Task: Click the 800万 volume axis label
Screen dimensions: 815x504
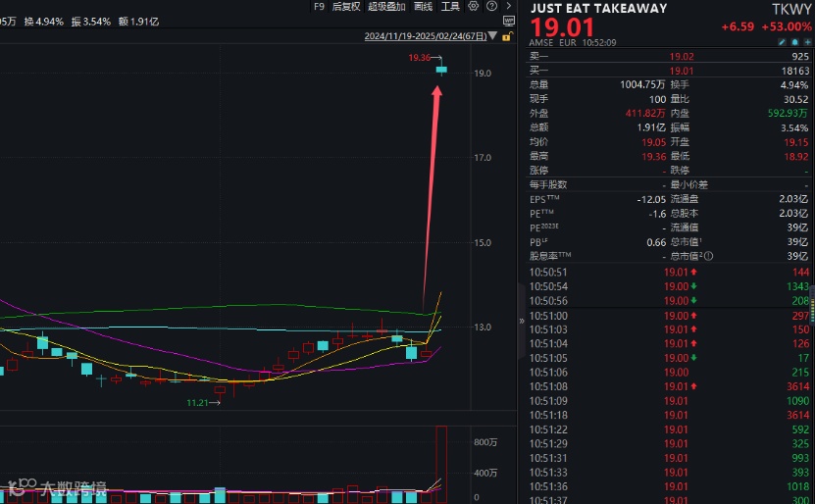Action: click(x=485, y=442)
